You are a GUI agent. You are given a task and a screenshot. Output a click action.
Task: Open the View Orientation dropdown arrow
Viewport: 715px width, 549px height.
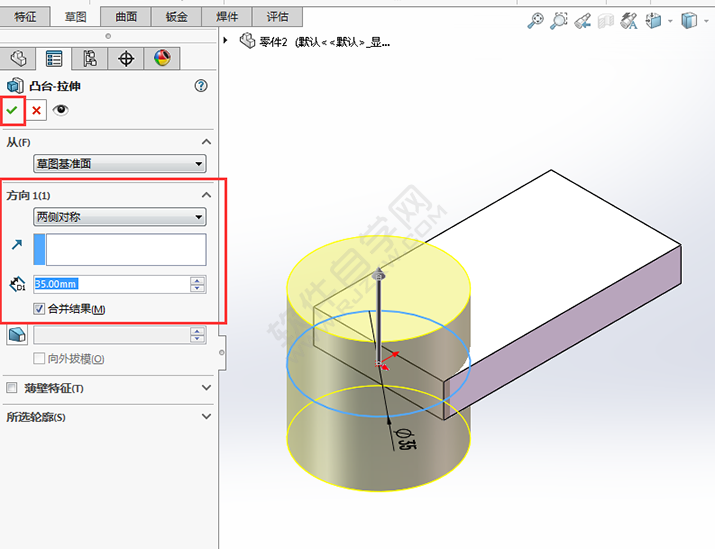pos(670,21)
